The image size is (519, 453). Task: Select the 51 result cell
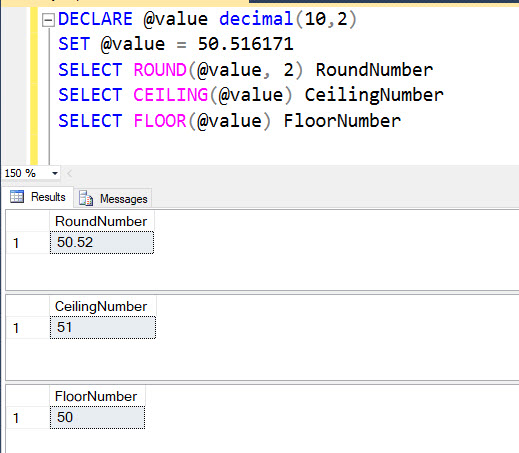(x=103, y=327)
